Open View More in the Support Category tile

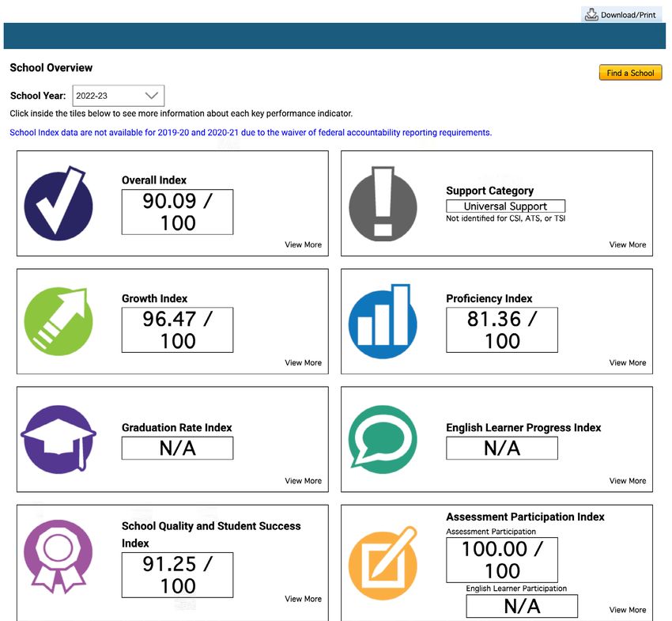click(x=628, y=244)
